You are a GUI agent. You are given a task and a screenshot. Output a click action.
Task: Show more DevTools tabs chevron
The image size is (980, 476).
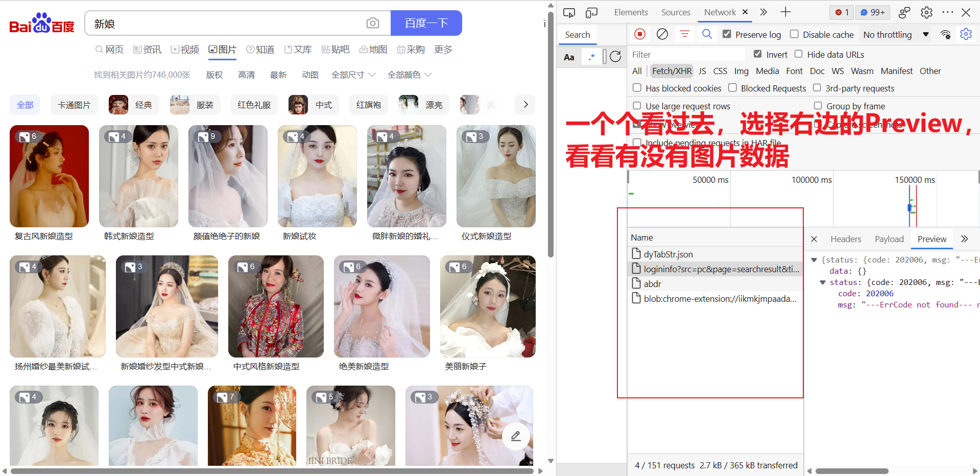763,12
